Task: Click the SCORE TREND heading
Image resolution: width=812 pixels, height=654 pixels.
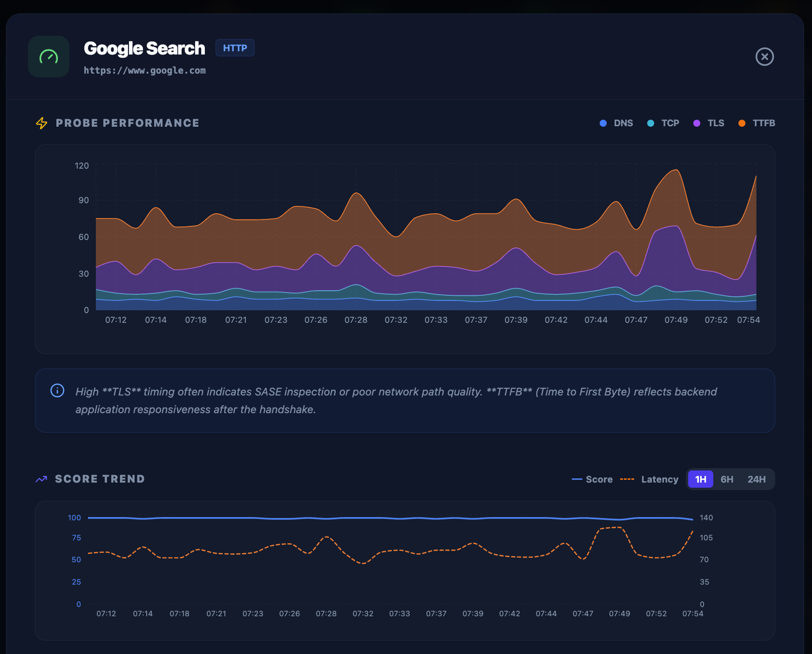Action: [x=100, y=479]
